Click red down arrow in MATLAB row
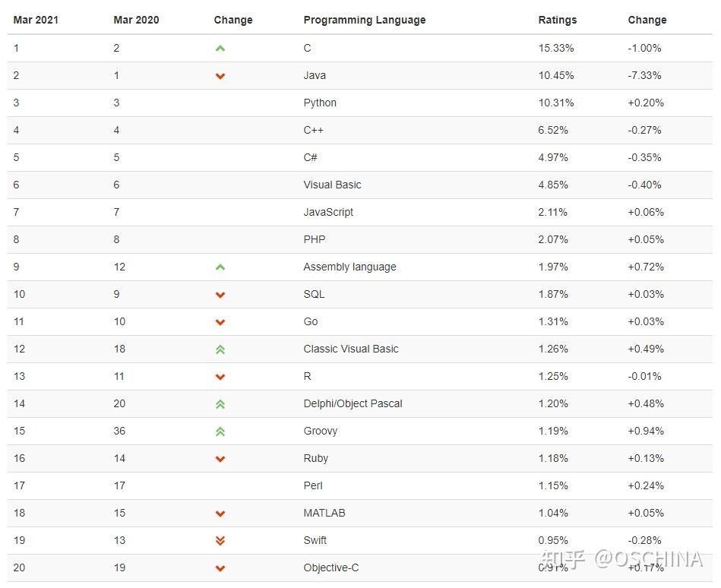Image resolution: width=721 pixels, height=588 pixels. 220,514
